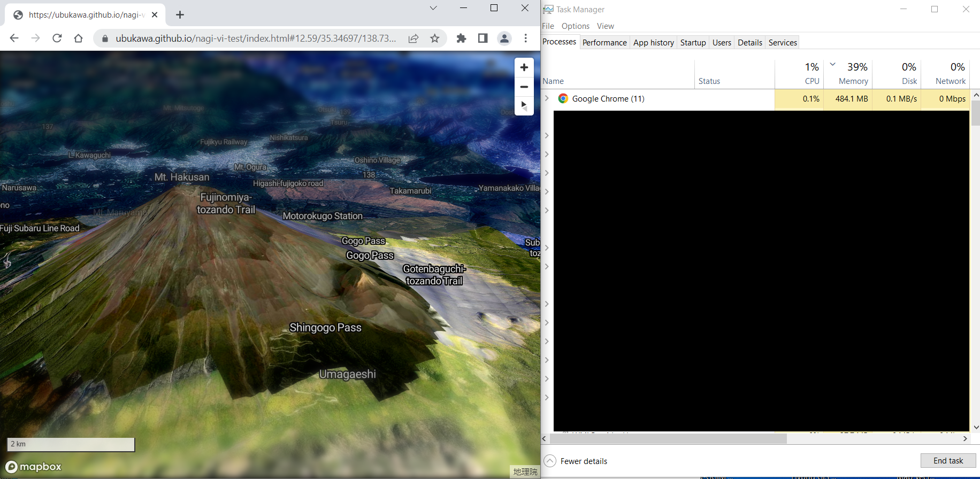Viewport: 980px width, 479px height.
Task: Click the Fuji Subaru Line Road label
Action: pos(40,228)
